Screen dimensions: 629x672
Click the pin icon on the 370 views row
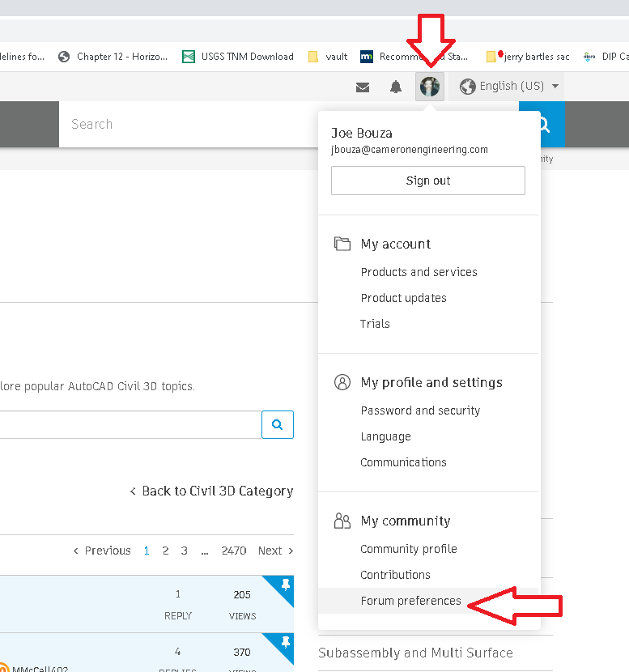click(286, 642)
